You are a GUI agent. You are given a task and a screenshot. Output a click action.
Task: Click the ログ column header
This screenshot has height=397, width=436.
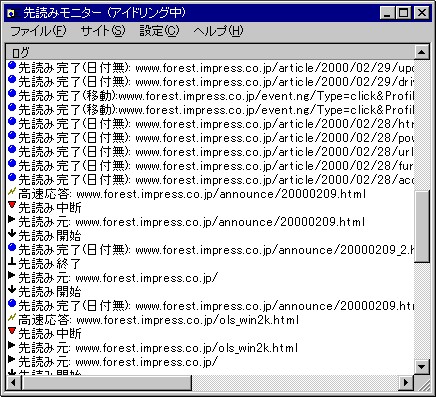click(x=210, y=52)
